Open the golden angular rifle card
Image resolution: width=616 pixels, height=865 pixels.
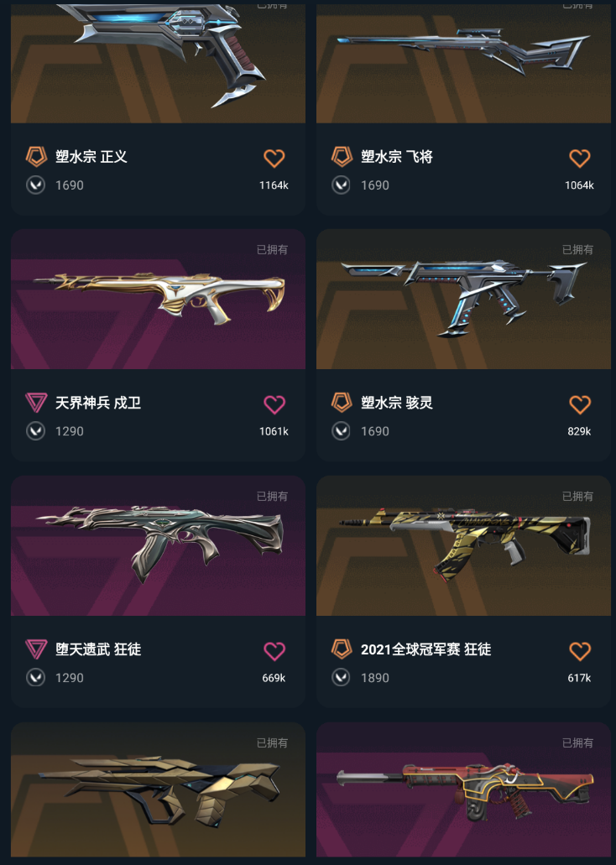[x=158, y=790]
